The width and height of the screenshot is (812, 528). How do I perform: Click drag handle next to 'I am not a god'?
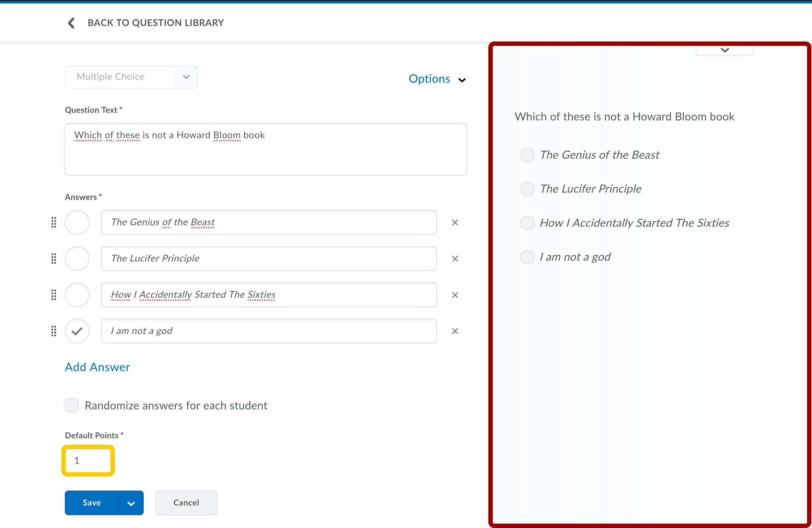[53, 331]
